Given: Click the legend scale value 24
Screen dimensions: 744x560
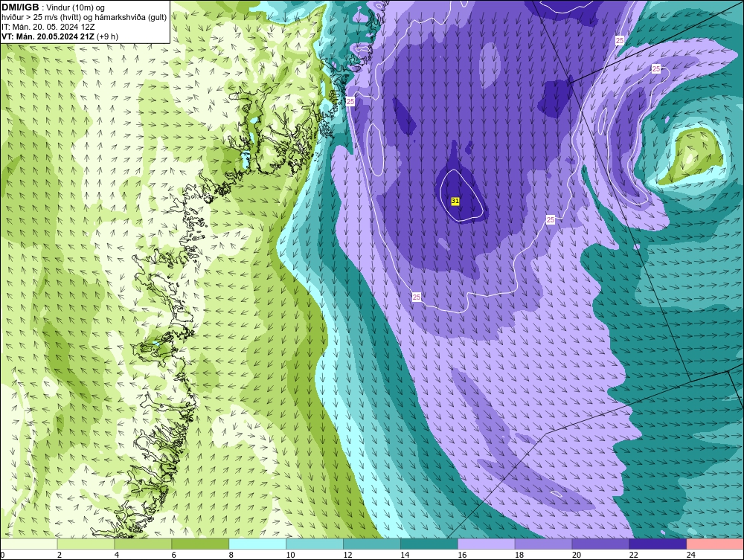Looking at the screenshot, I should (691, 555).
